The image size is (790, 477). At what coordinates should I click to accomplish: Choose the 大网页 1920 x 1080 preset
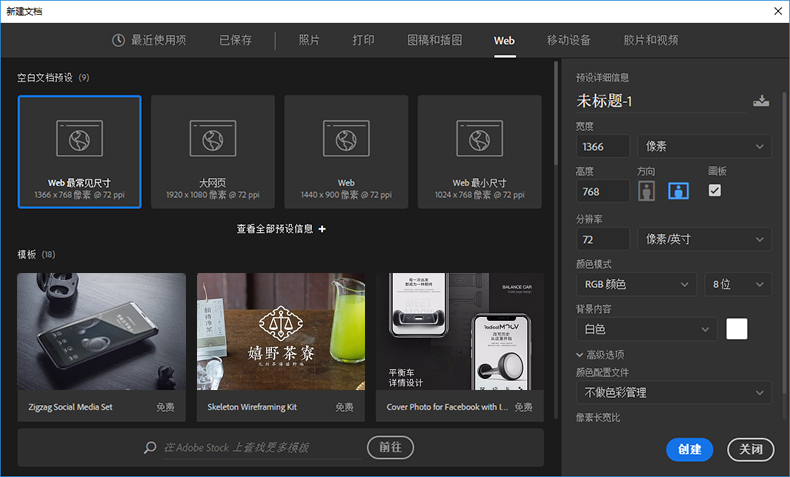point(213,152)
